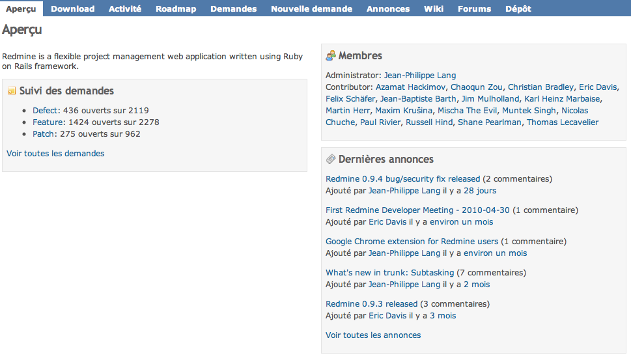This screenshot has width=631, height=364.
Task: Open the Feature tracker link
Action: (48, 122)
